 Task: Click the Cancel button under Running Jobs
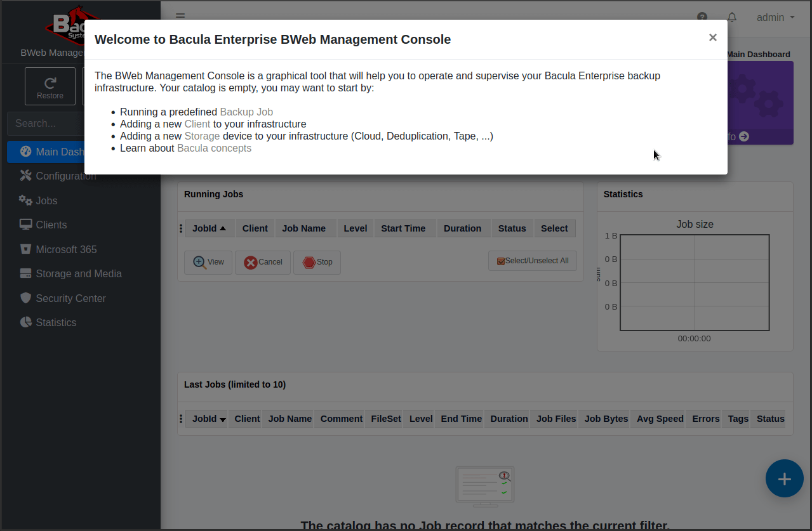point(263,262)
